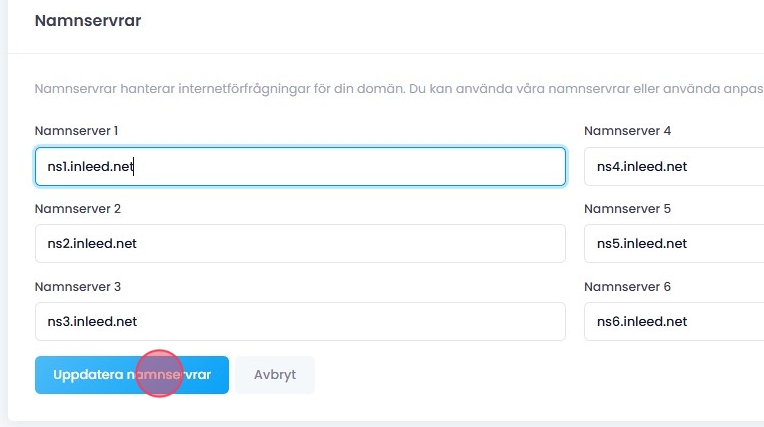Click the 'Namnserver 1' label text
This screenshot has height=427, width=764.
(x=76, y=131)
